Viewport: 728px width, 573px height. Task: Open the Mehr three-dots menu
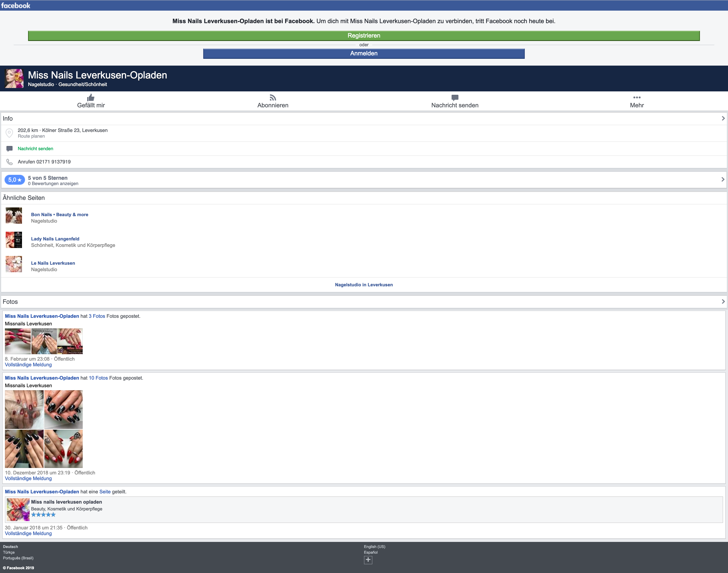pyautogui.click(x=637, y=97)
